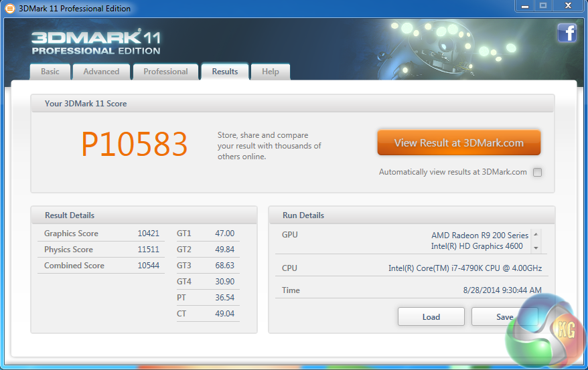Open the Facebook share icon

[x=567, y=33]
